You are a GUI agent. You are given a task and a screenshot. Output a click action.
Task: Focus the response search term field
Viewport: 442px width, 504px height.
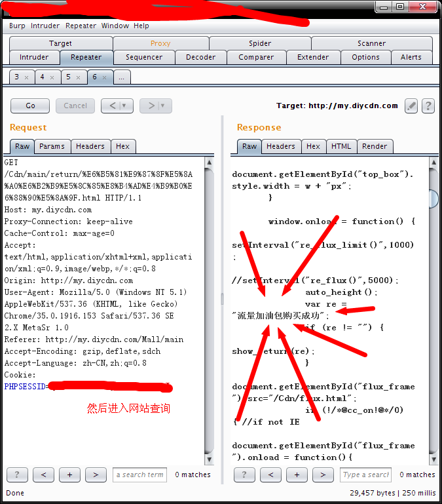coord(365,475)
